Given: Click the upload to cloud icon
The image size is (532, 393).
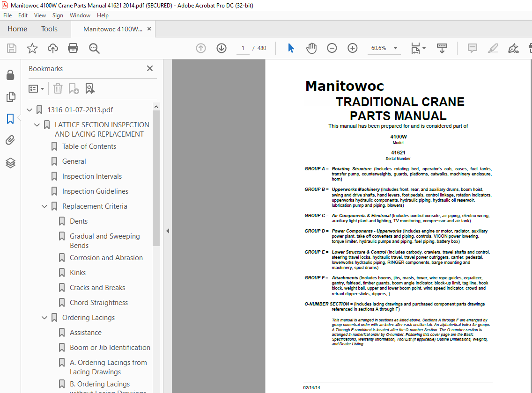Looking at the screenshot, I should click(x=52, y=48).
